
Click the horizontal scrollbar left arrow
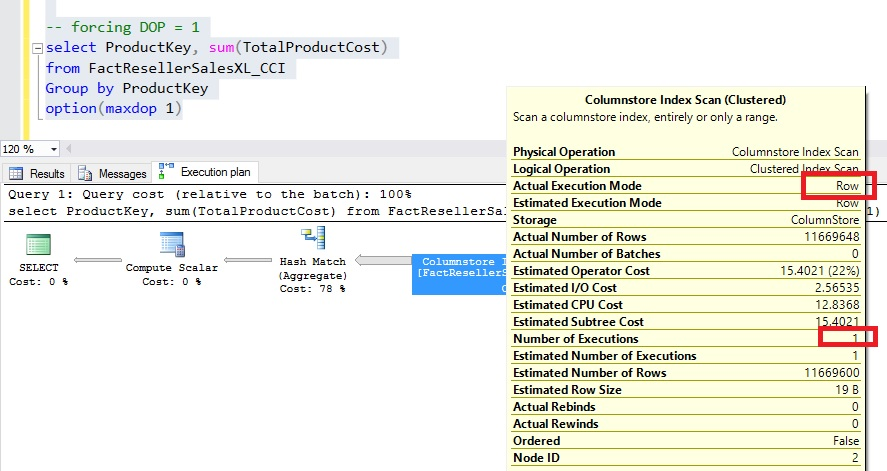(67, 148)
